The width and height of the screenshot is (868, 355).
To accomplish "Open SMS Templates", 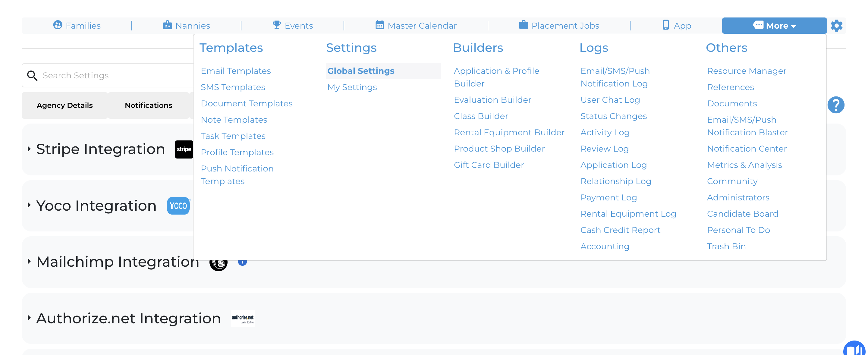I will [233, 87].
